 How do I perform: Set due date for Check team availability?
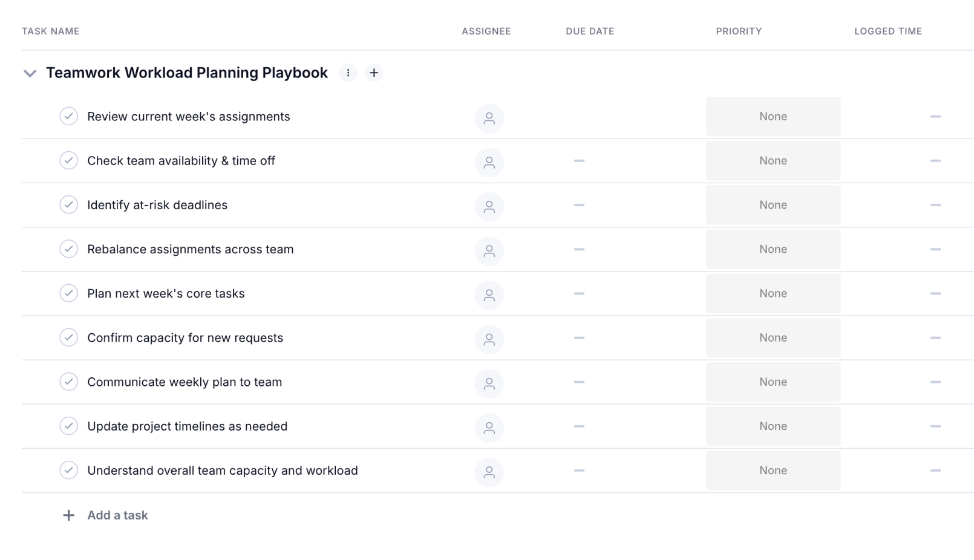pyautogui.click(x=579, y=161)
